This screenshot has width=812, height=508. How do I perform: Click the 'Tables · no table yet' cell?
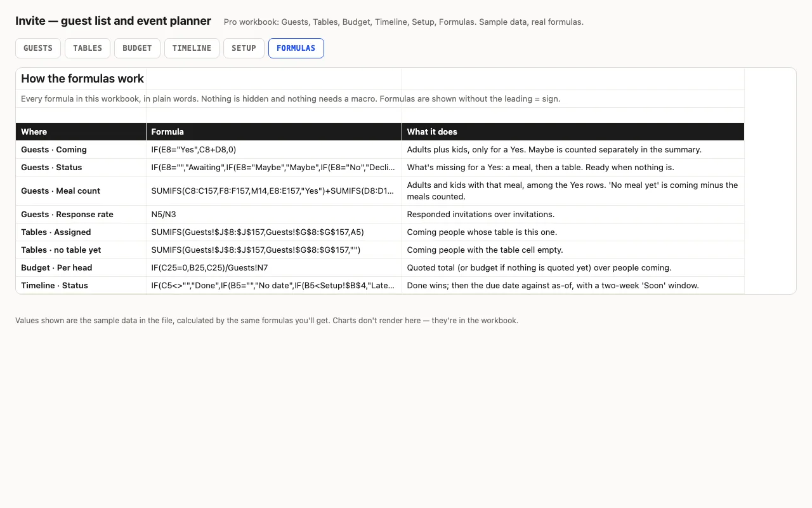pos(81,250)
